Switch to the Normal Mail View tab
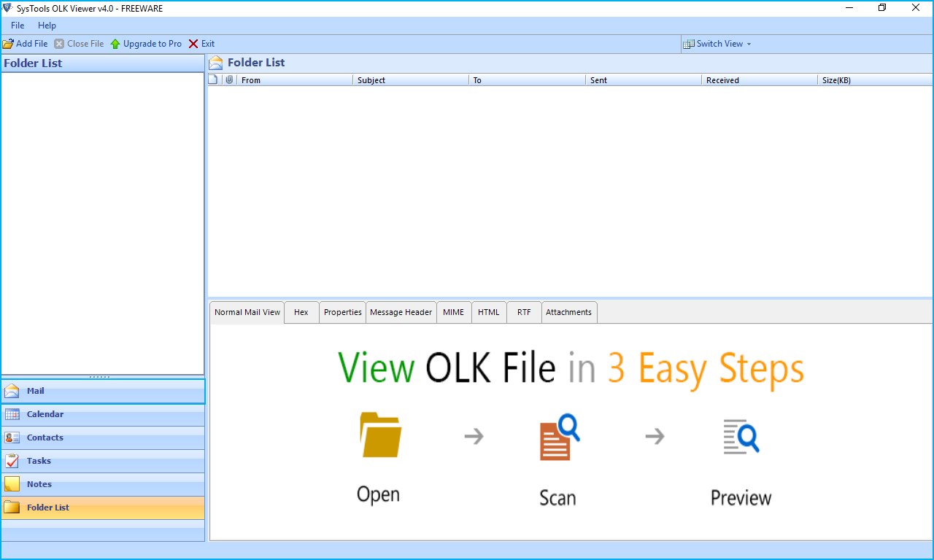This screenshot has width=934, height=560. pos(247,312)
